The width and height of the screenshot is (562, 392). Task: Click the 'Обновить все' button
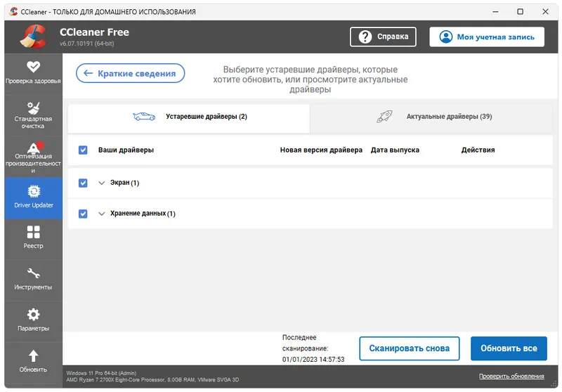[x=509, y=348]
